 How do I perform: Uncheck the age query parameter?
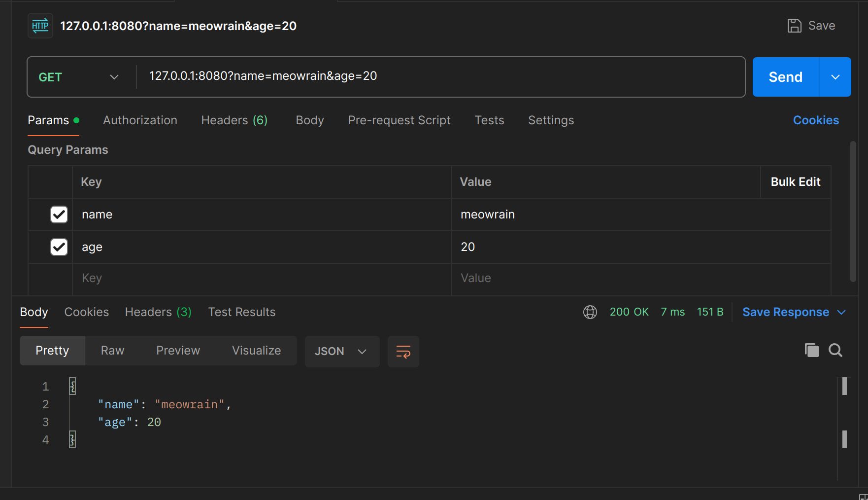[x=59, y=247]
